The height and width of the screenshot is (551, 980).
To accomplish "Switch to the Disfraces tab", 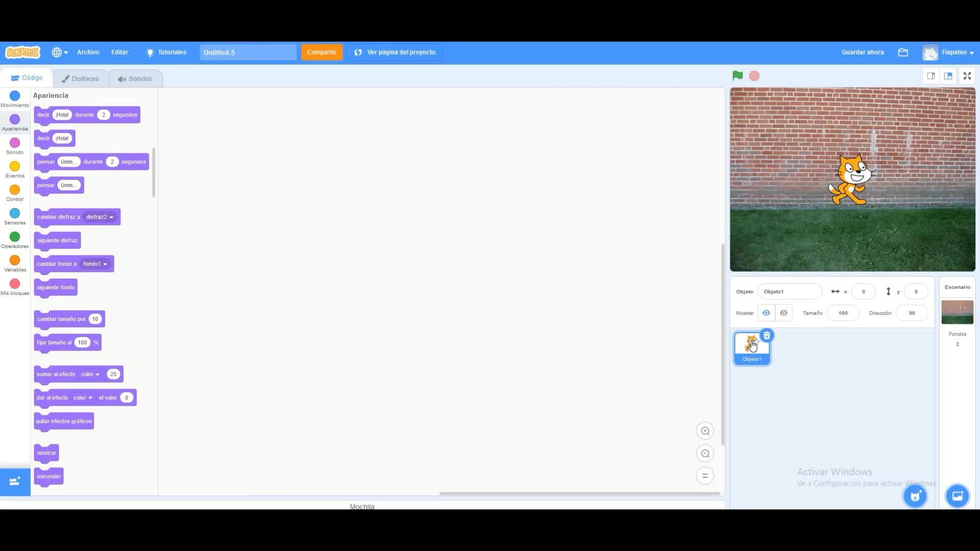I will [x=80, y=79].
